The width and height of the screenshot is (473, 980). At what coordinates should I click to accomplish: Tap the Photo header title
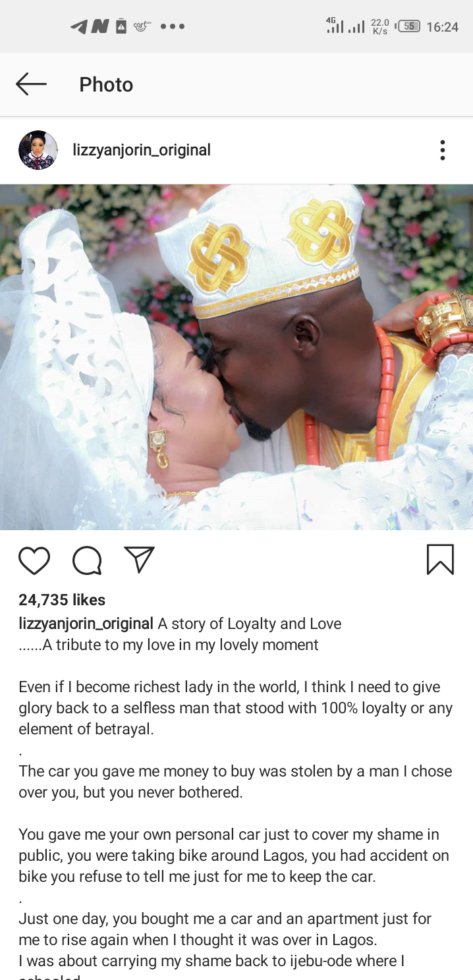point(106,84)
